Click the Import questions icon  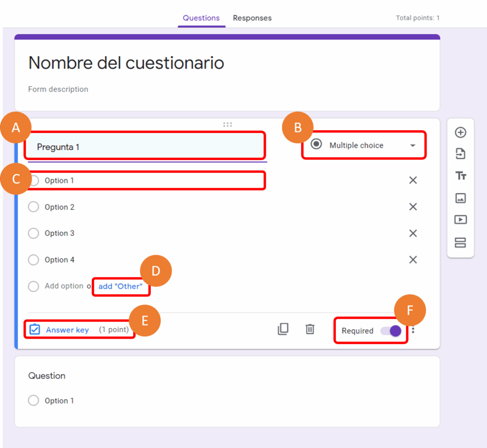click(460, 154)
